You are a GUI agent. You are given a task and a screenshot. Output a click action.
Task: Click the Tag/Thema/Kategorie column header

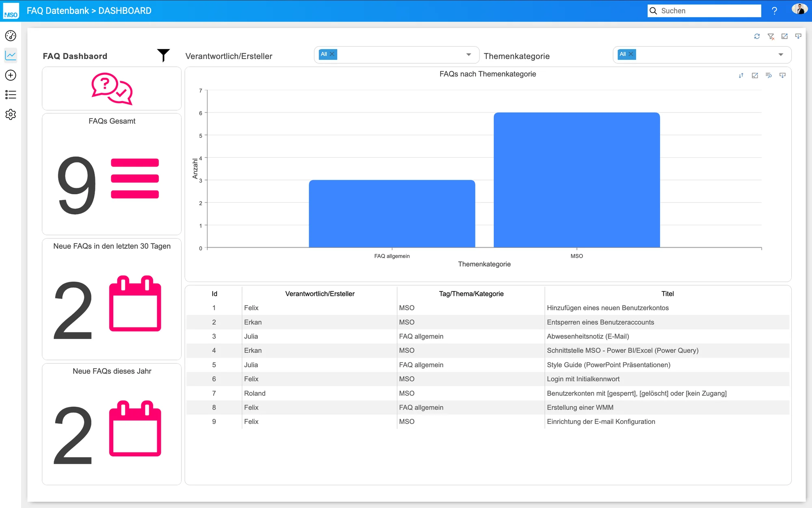click(x=471, y=294)
